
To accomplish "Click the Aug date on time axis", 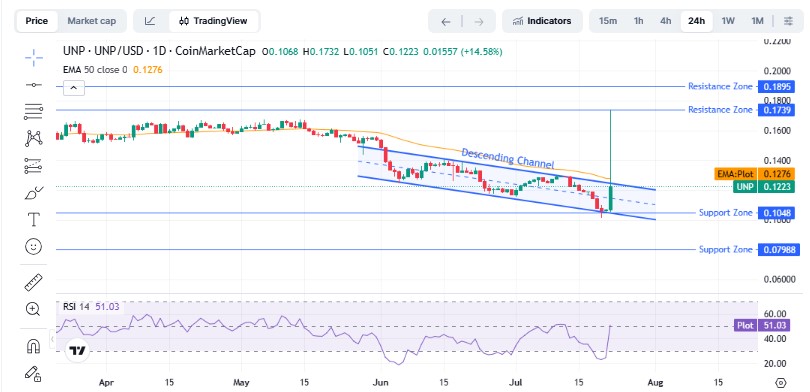I will [656, 383].
